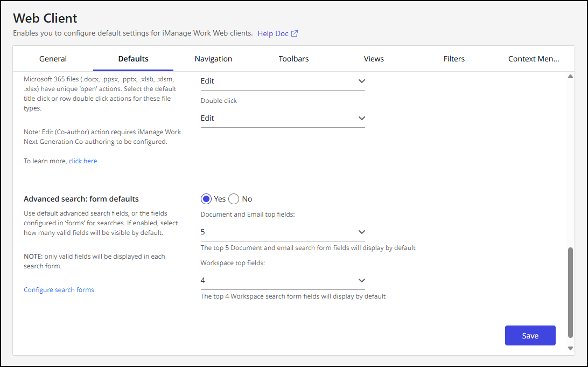Viewport: 588px width, 367px height.
Task: Open the Context Menus tab
Action: pyautogui.click(x=534, y=59)
